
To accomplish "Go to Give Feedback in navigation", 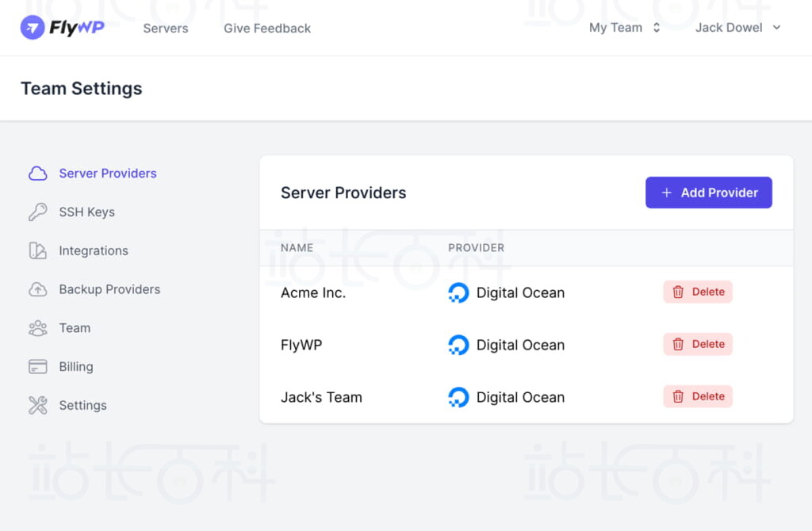I will click(x=267, y=29).
